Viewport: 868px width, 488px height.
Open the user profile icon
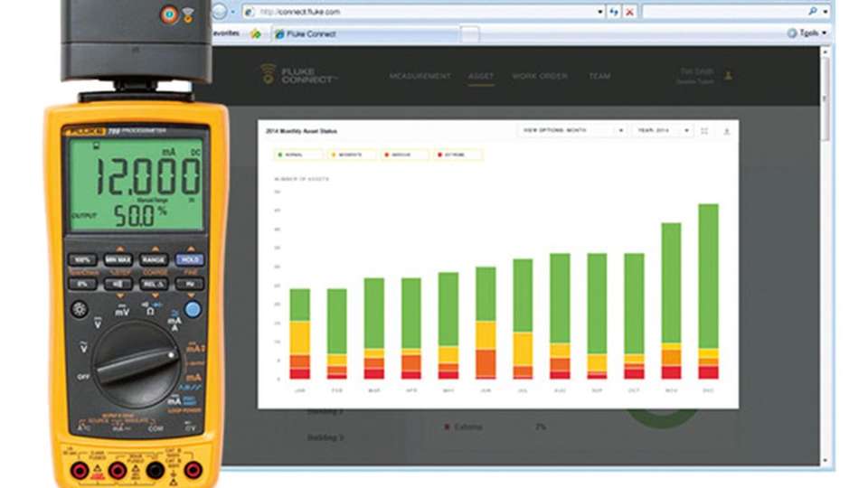729,75
